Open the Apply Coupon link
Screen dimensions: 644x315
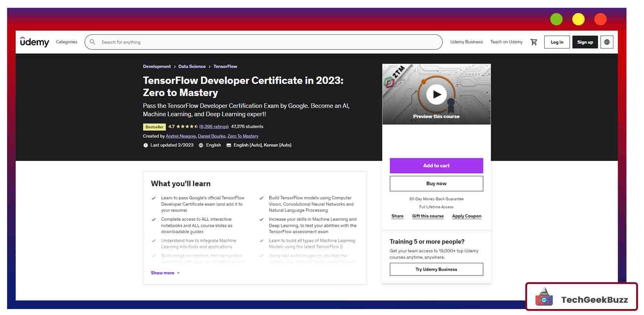tap(466, 216)
